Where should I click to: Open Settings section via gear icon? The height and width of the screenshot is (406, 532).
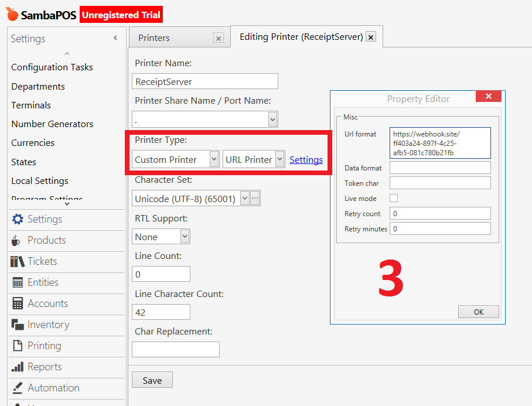18,219
